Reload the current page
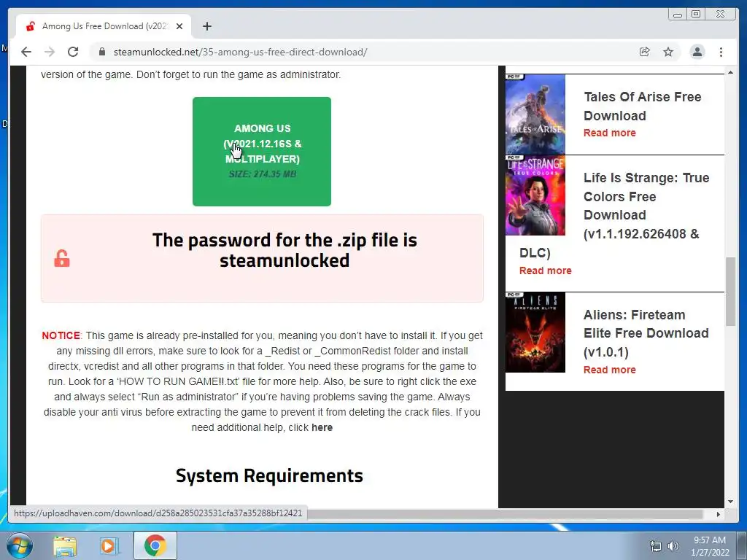The width and height of the screenshot is (747, 560). coord(73,52)
